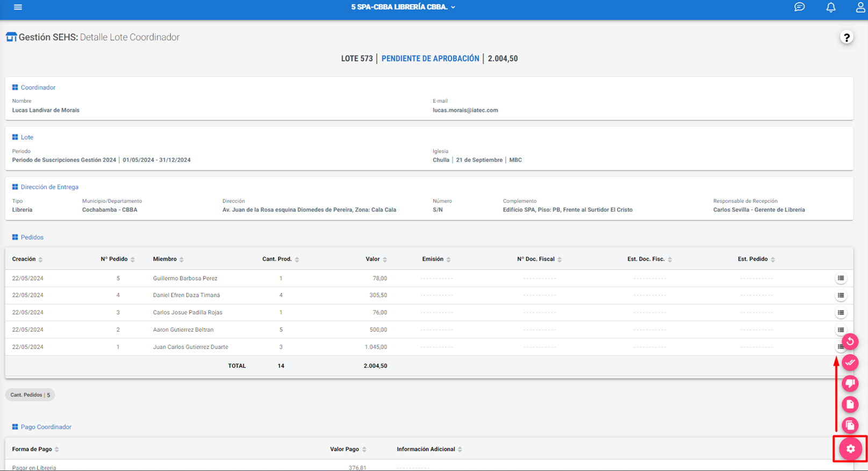Click the Periodo de Suscripciones Gestión 2024 text
Viewport: 868px width, 471px height.
click(64, 160)
